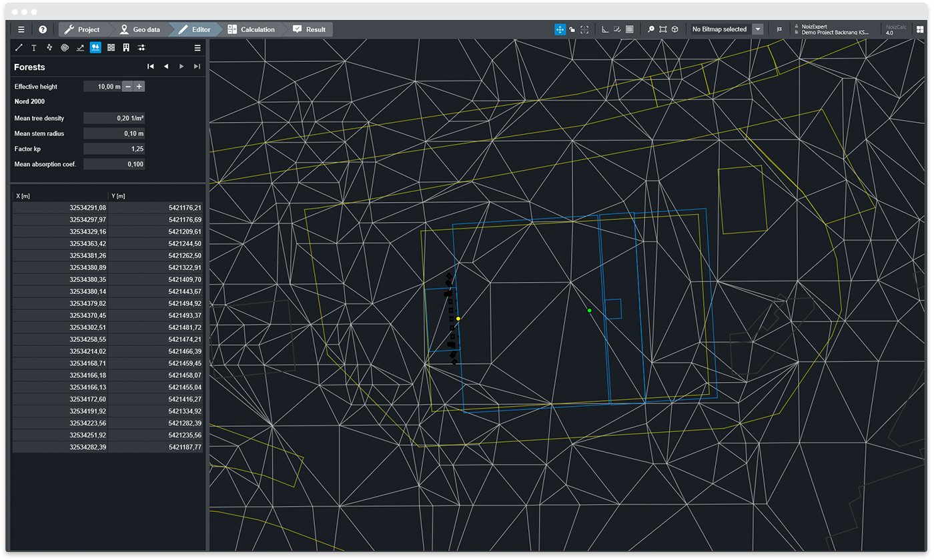Screen dimensions: 934x560
Task: Increase effective height with plus button
Action: pos(139,87)
